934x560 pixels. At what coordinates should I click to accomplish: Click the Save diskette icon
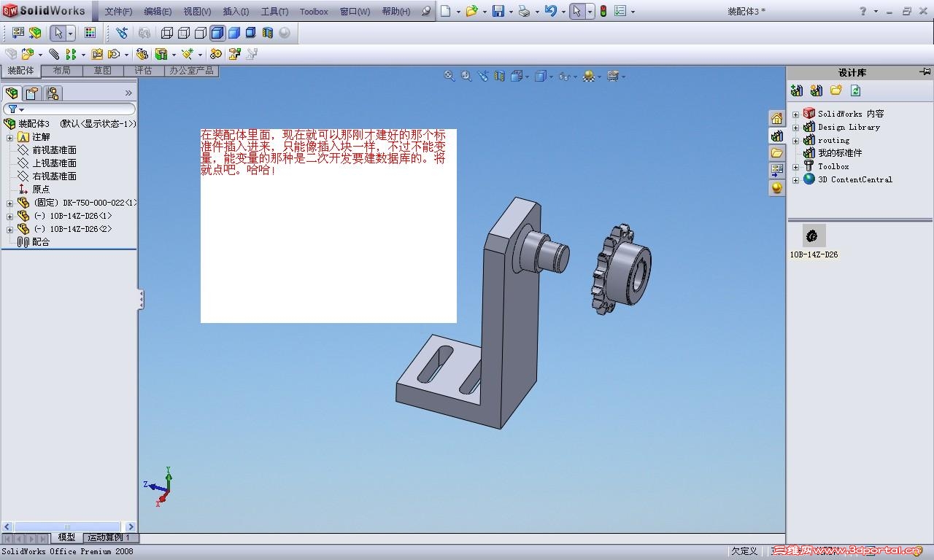click(498, 11)
